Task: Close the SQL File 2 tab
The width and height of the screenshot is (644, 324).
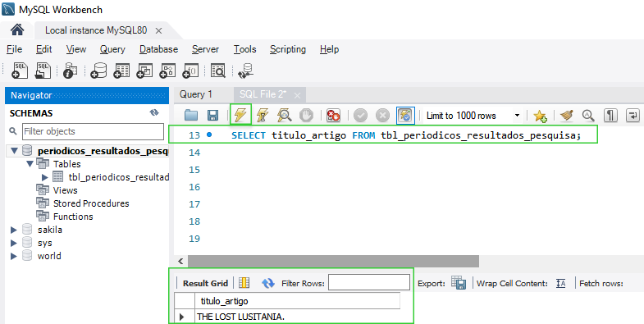Action: pos(297,95)
